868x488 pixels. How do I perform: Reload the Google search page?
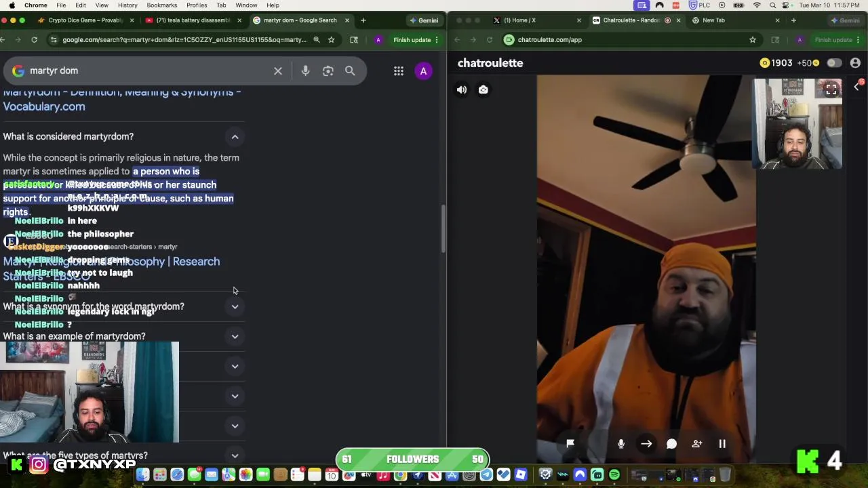pyautogui.click(x=34, y=40)
